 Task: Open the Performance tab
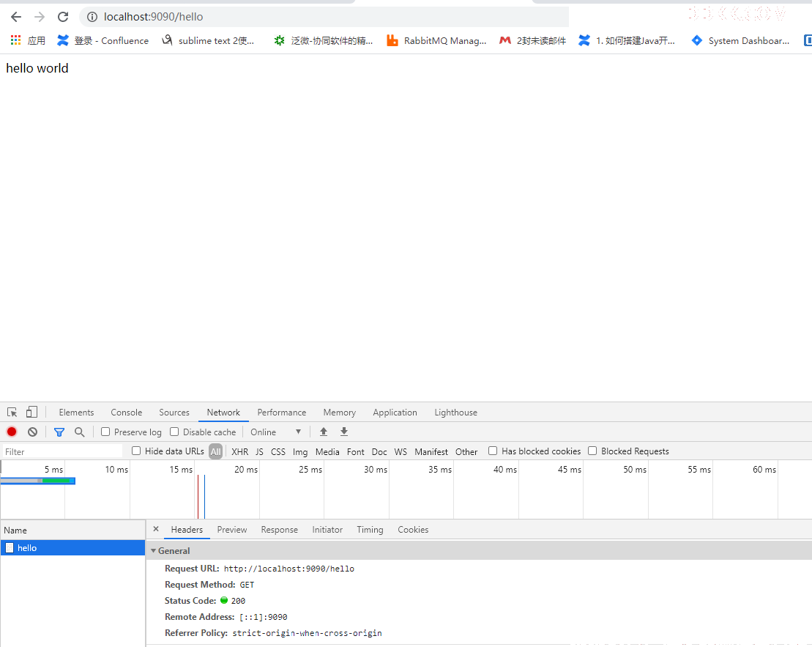pyautogui.click(x=282, y=412)
